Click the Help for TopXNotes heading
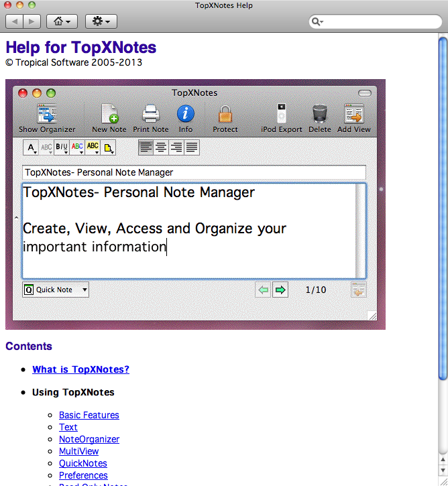Viewport: 448px width, 486px height. tap(81, 48)
